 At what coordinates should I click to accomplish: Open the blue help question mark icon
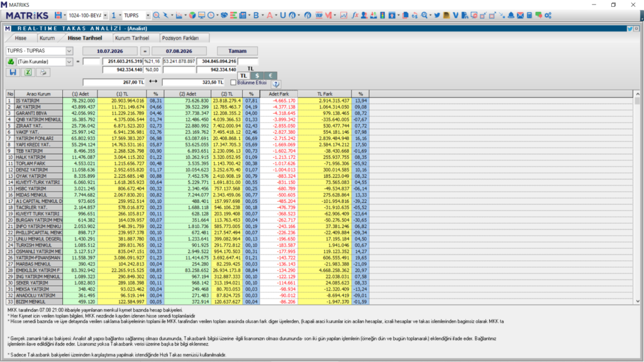click(276, 84)
